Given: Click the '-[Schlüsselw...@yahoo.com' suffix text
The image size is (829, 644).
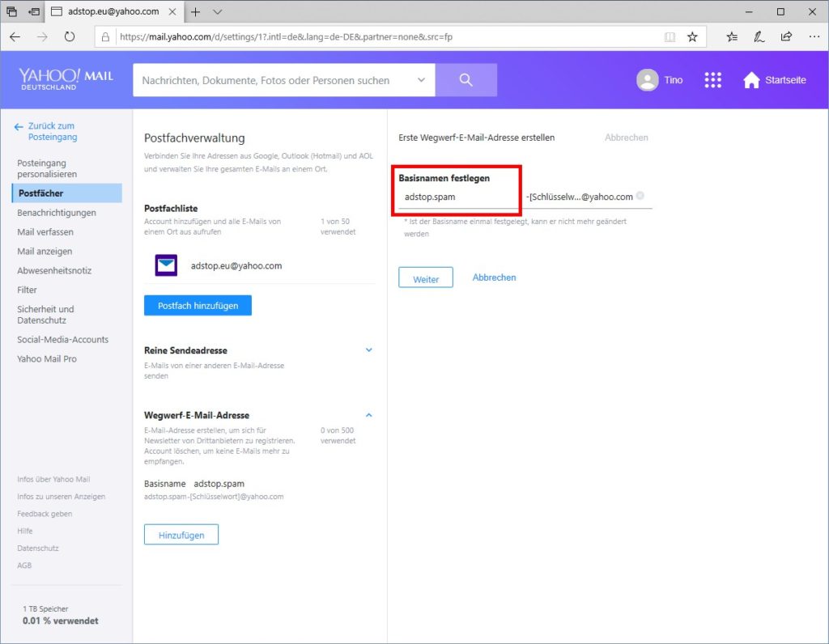Looking at the screenshot, I should (580, 197).
